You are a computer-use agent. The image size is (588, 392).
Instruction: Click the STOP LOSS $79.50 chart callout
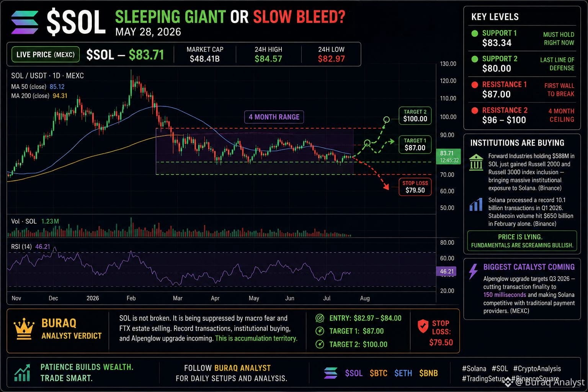[x=415, y=187]
